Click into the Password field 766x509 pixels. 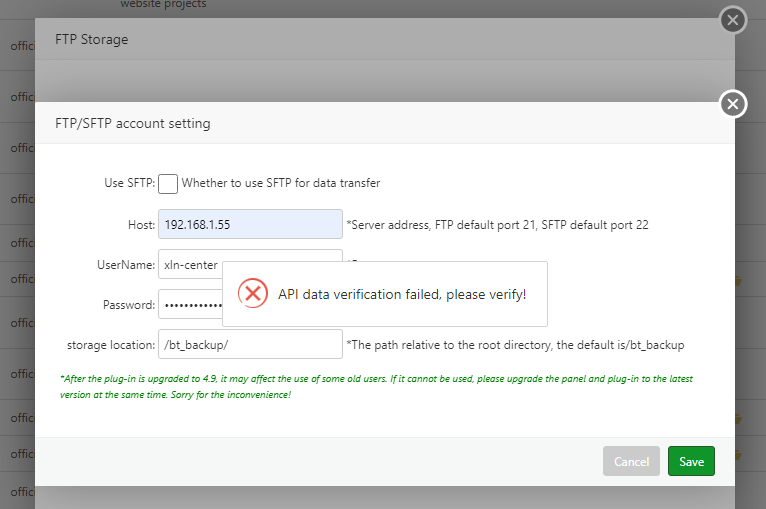(188, 304)
